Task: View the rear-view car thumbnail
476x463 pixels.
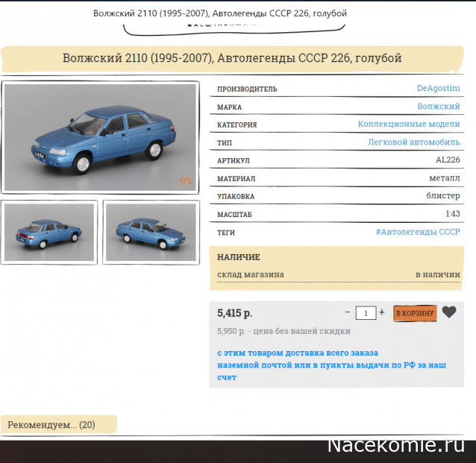Action: click(x=49, y=231)
